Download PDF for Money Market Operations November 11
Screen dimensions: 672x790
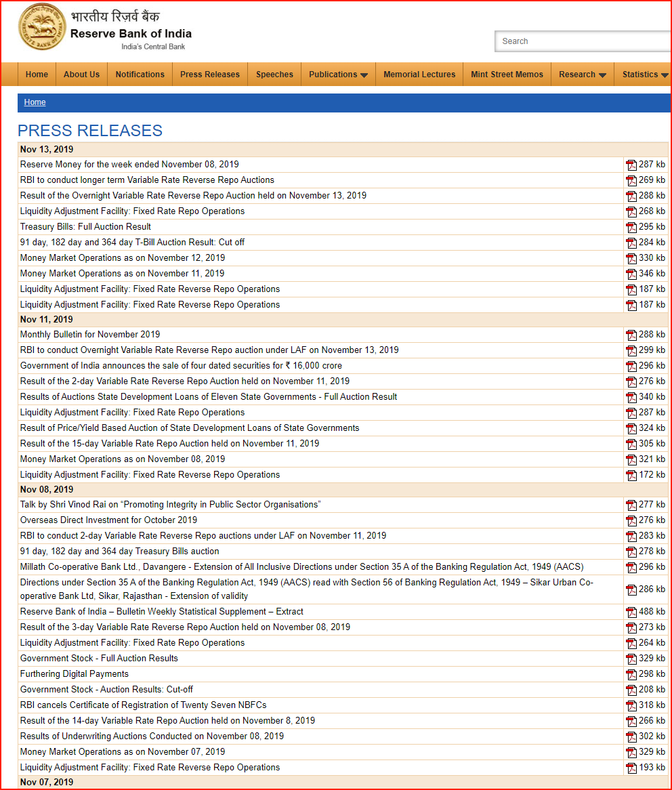click(631, 274)
